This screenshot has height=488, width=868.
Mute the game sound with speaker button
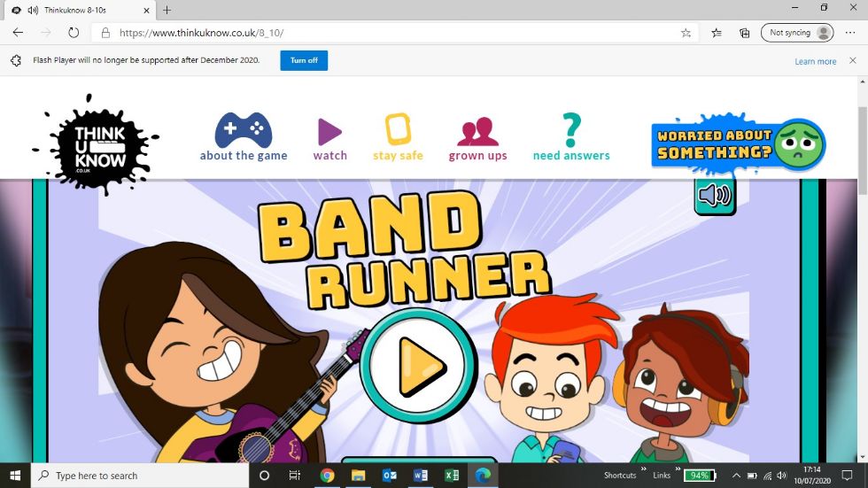715,196
